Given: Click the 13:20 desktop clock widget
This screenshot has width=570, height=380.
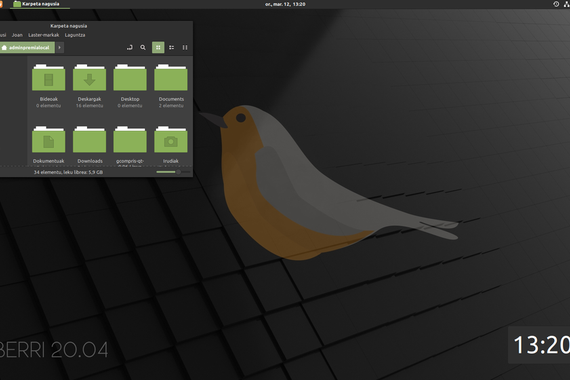Looking at the screenshot, I should pos(539,345).
